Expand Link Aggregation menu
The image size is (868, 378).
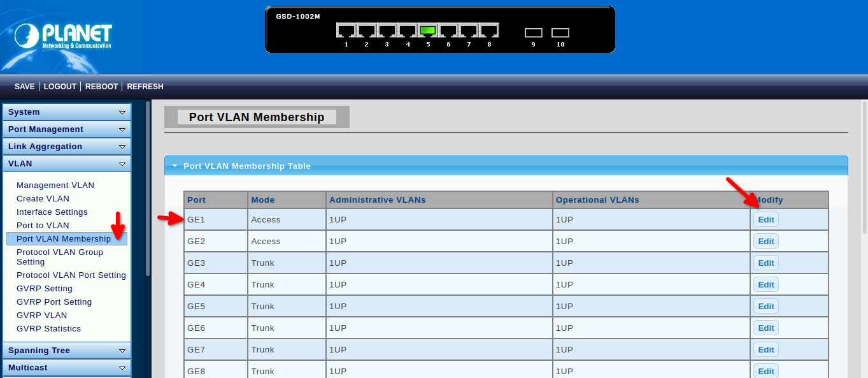pyautogui.click(x=67, y=147)
